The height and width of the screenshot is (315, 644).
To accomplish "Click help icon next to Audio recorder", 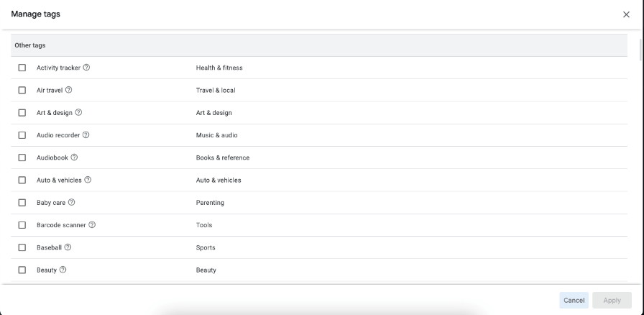I will (86, 134).
